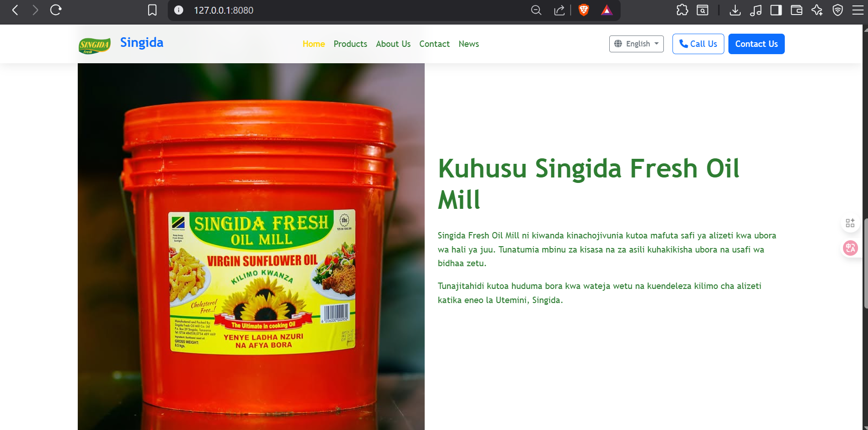Open the Products nav item

pos(350,44)
